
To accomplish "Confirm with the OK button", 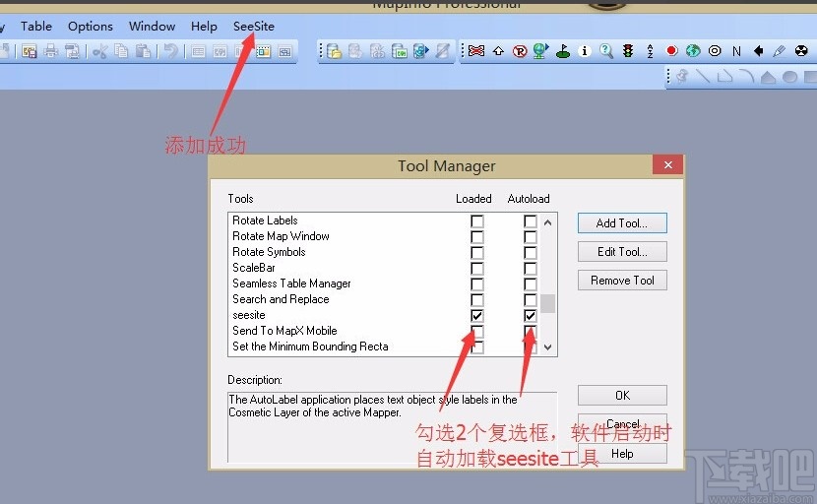I will [x=622, y=395].
